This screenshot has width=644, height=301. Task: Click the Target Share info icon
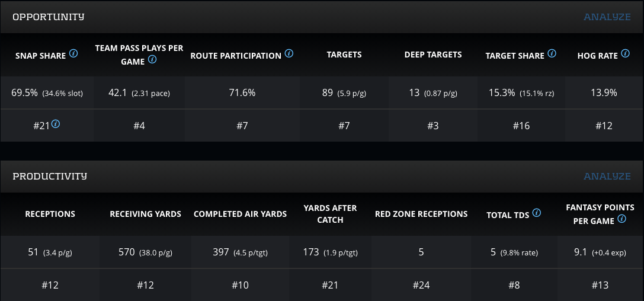pos(552,53)
